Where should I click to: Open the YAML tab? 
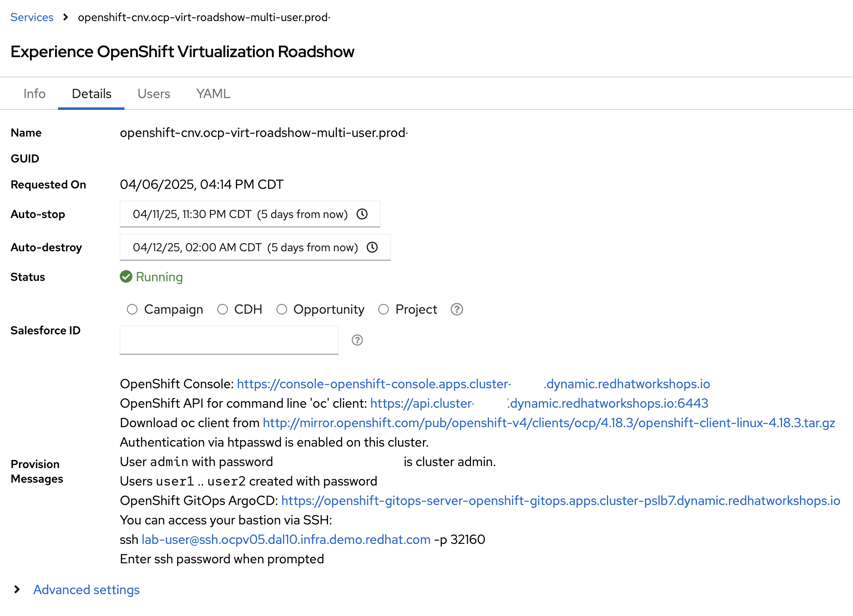(213, 94)
